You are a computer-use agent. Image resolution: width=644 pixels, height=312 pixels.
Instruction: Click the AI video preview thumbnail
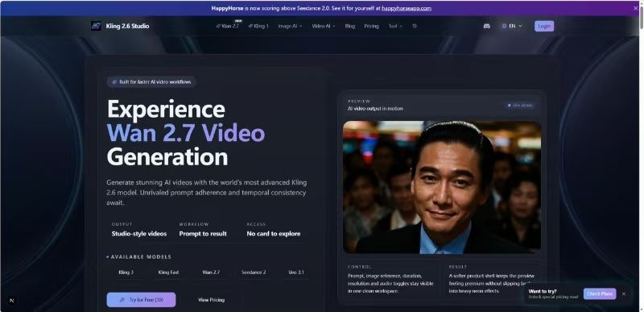point(442,187)
